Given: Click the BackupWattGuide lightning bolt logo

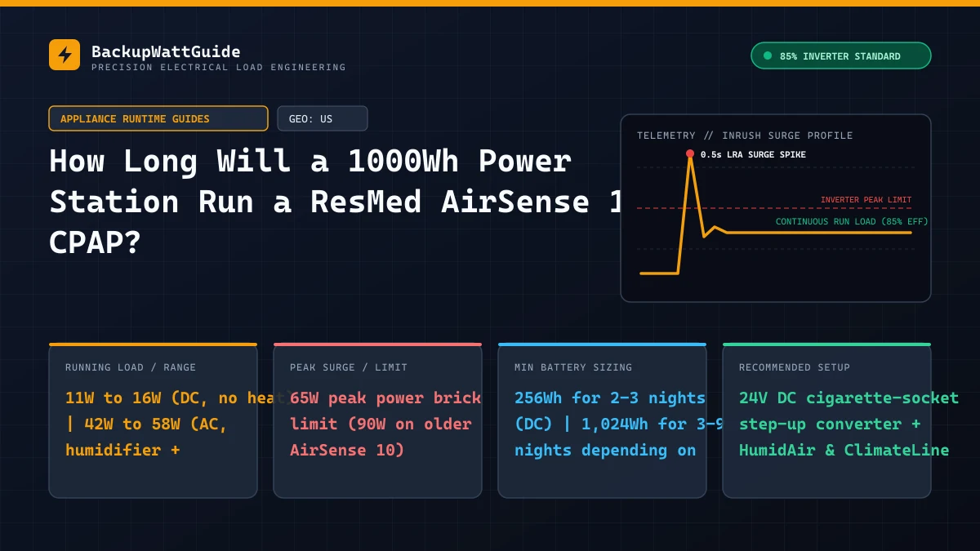Looking at the screenshot, I should (x=65, y=55).
